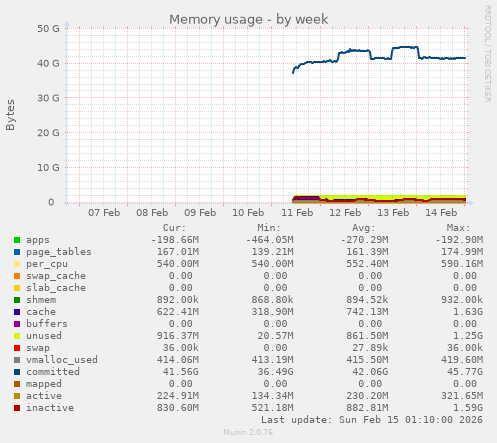Click the apps green legend swatch

(17, 240)
